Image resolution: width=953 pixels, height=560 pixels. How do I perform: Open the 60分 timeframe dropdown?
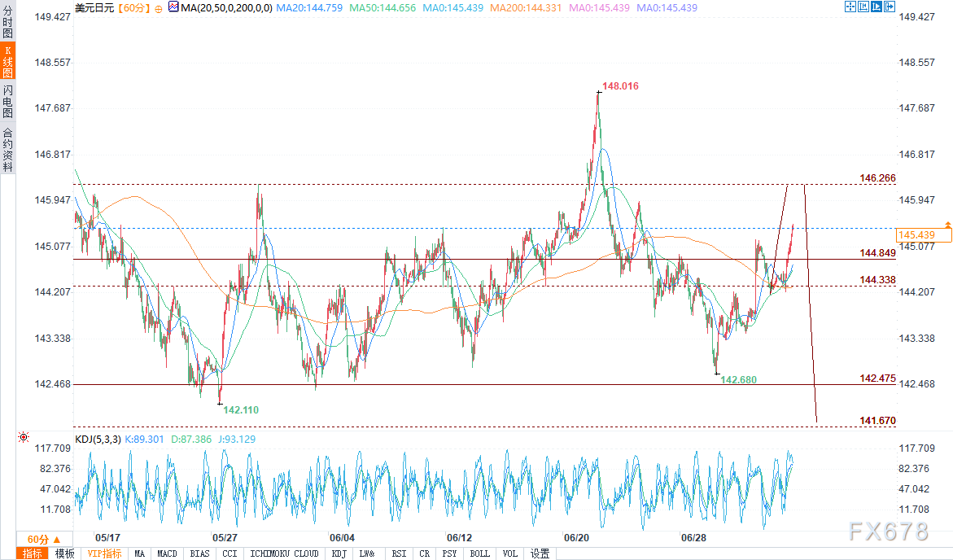(x=44, y=539)
